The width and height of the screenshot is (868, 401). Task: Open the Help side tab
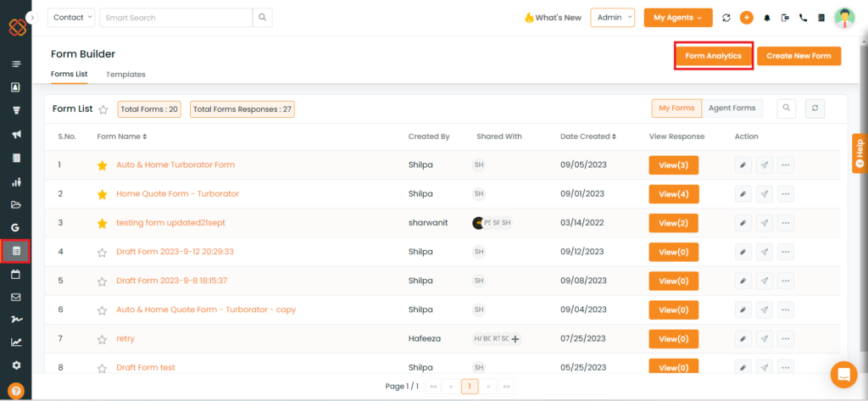[860, 153]
